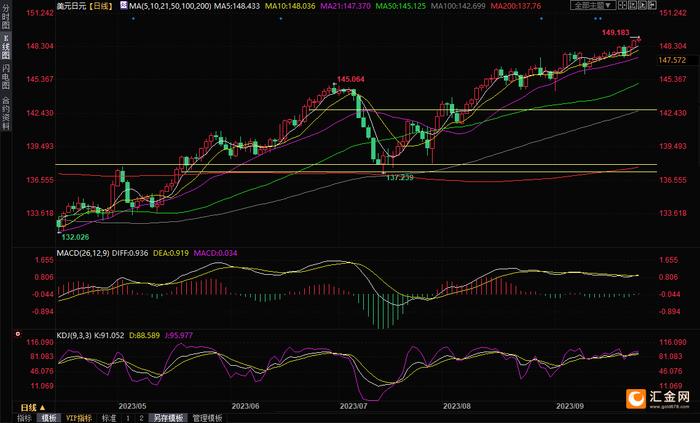Click the blue event dot above 2023/05
The width and height of the screenshot is (700, 423).
pos(133,19)
